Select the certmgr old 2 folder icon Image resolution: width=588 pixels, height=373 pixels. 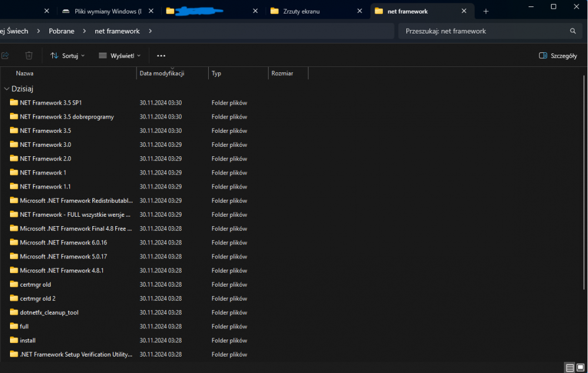(14, 298)
